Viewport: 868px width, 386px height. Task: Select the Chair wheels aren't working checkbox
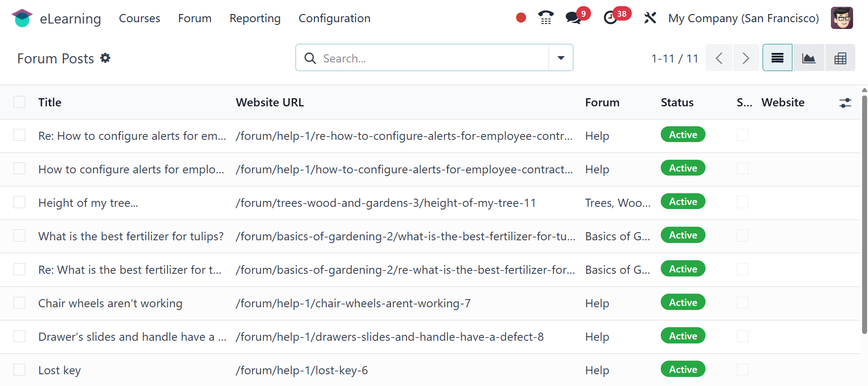19,303
